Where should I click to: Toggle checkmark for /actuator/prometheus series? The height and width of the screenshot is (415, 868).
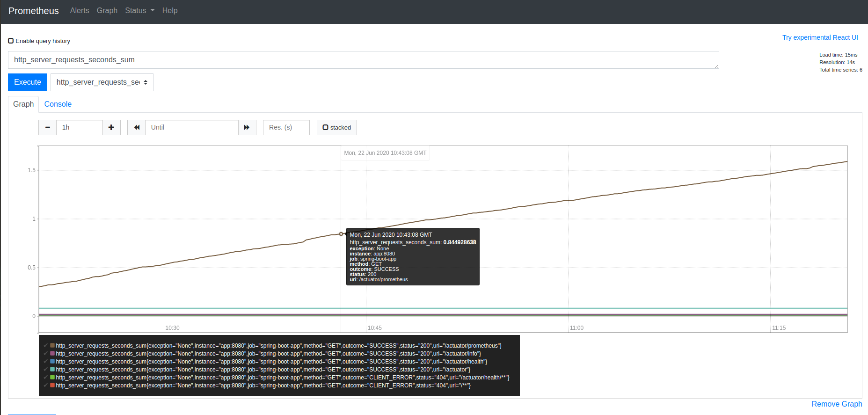coord(45,346)
